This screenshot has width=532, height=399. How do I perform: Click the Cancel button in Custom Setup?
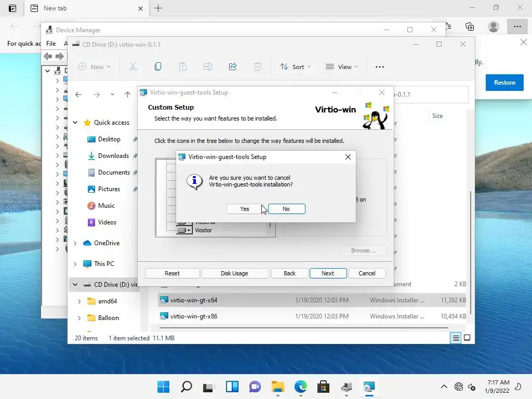click(367, 273)
